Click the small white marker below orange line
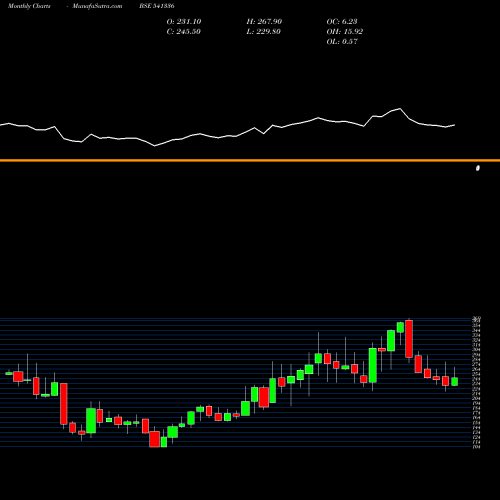The image size is (500, 500). point(478,168)
